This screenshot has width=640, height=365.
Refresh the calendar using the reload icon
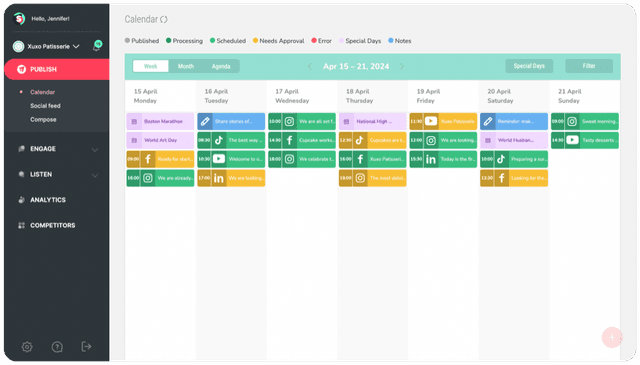click(164, 19)
